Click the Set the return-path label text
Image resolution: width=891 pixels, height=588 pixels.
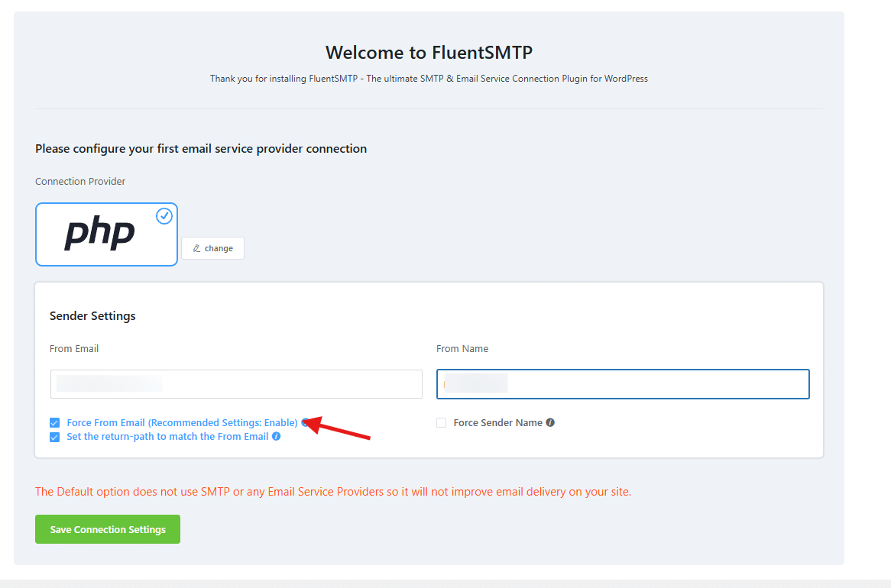tap(167, 437)
